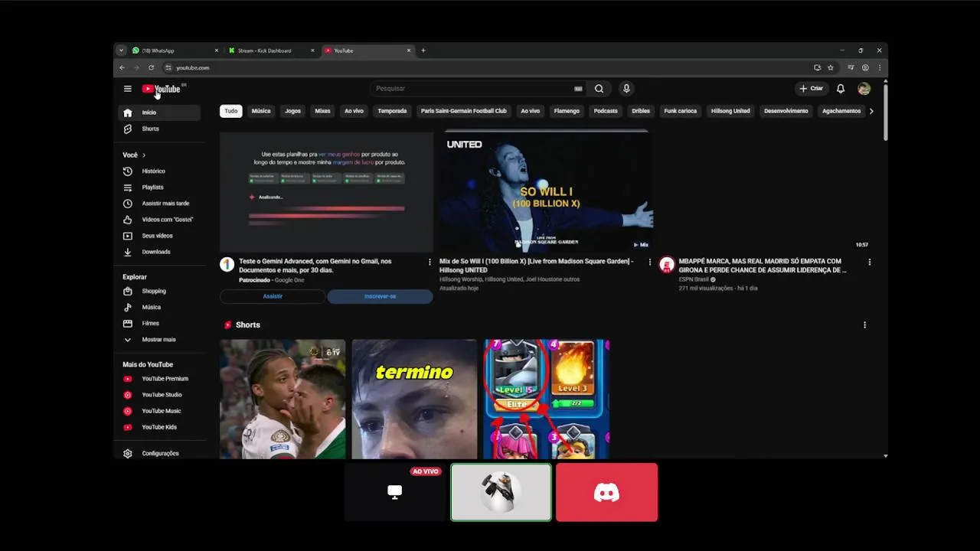
Task: Open Seus vídeos in the sidebar
Action: (x=159, y=236)
